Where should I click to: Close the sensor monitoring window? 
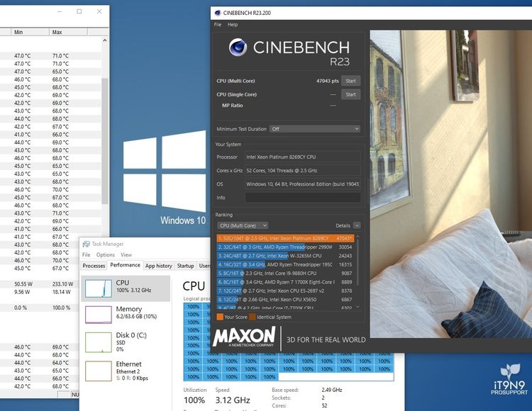(99, 11)
